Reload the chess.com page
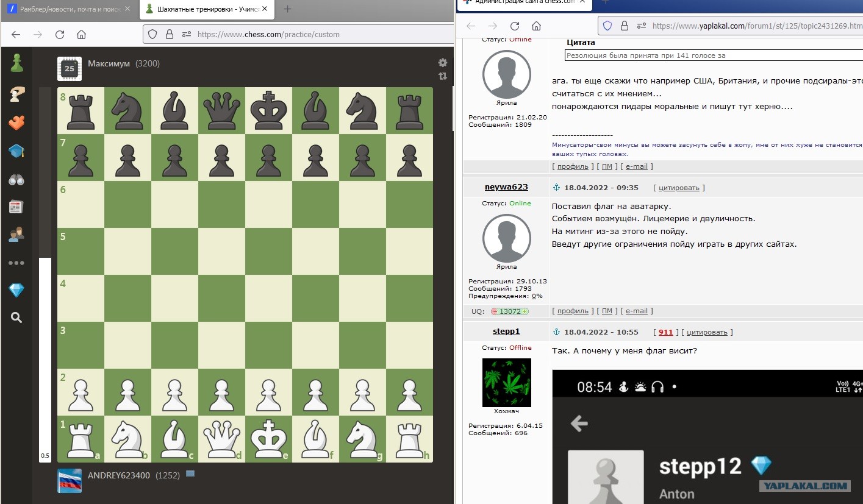 pos(60,34)
